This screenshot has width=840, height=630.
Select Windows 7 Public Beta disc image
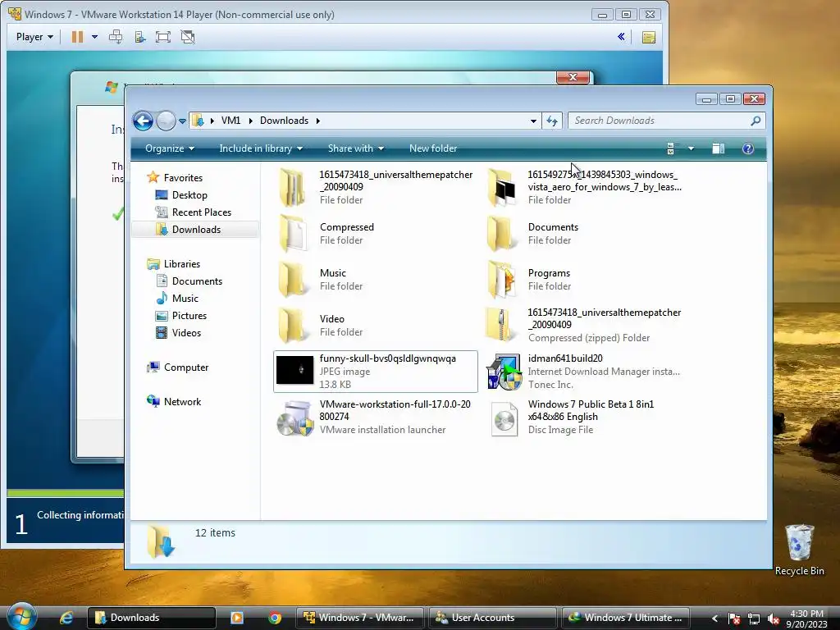[584, 418]
